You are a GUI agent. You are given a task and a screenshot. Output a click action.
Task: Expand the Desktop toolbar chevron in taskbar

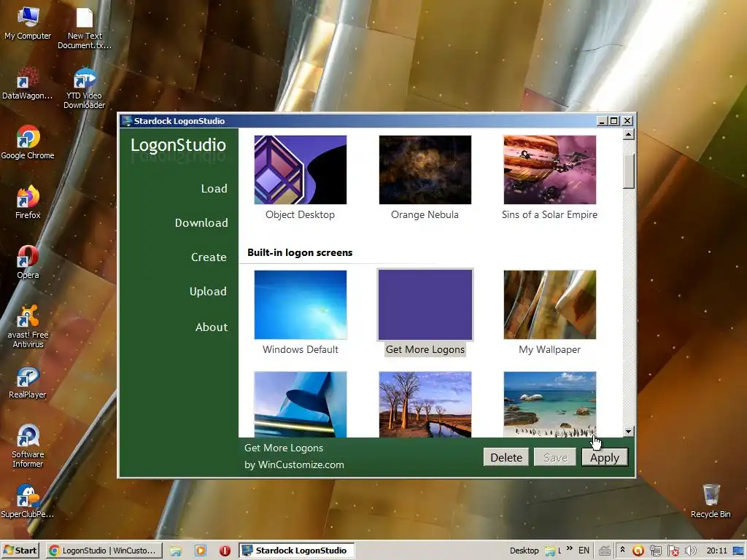[570, 548]
